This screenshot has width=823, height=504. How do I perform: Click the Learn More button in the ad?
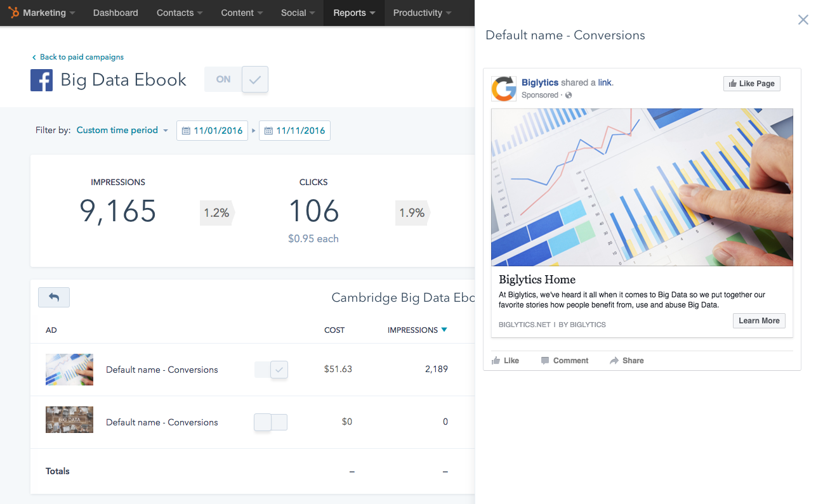[x=759, y=321]
